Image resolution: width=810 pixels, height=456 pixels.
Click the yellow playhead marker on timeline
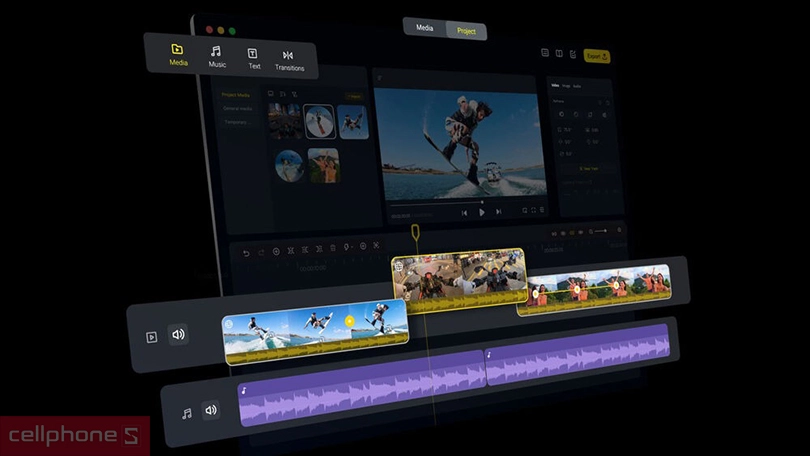(415, 232)
